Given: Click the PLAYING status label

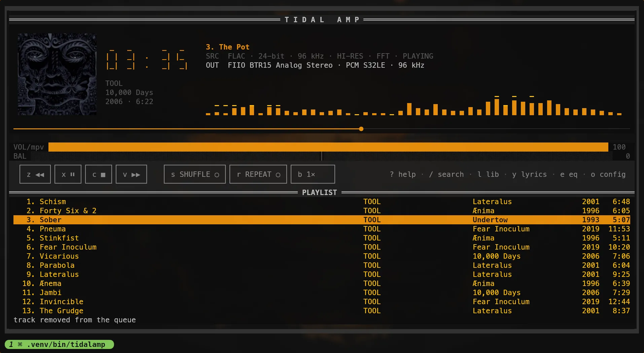Looking at the screenshot, I should [418, 56].
